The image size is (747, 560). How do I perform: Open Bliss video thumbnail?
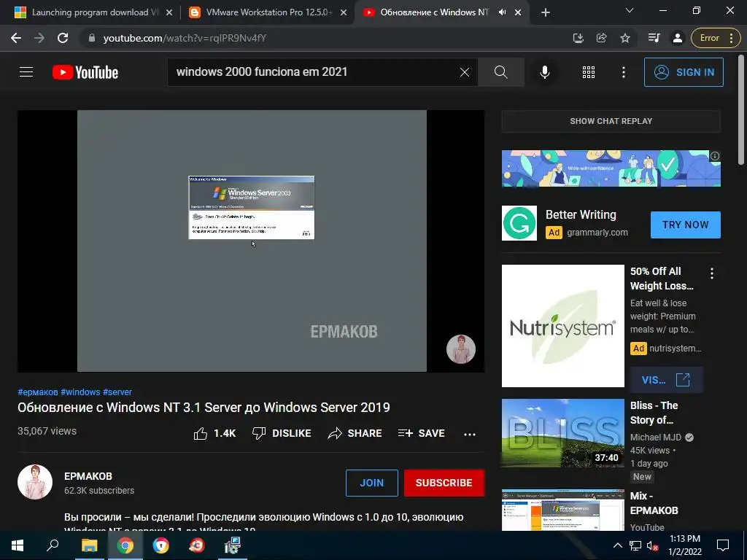click(x=562, y=433)
